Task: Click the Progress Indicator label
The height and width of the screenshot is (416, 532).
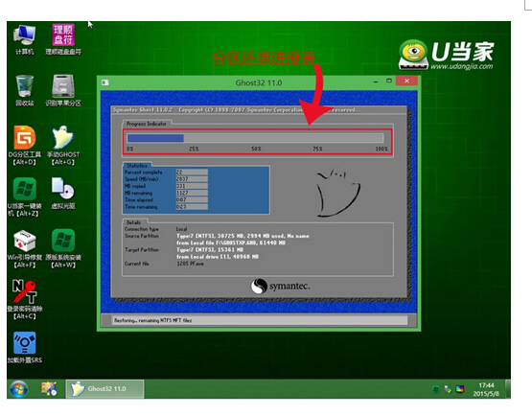Action: pyautogui.click(x=147, y=124)
